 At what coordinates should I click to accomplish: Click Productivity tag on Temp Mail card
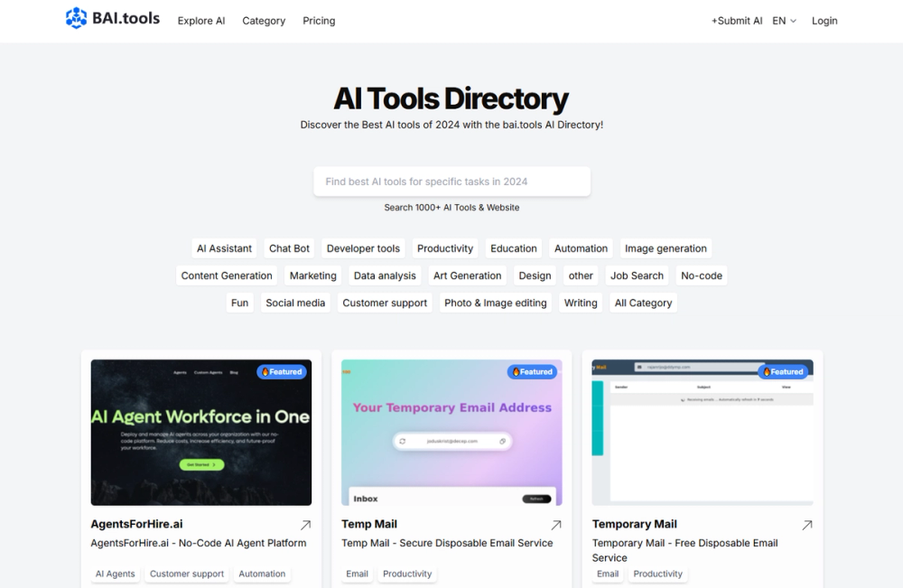407,574
